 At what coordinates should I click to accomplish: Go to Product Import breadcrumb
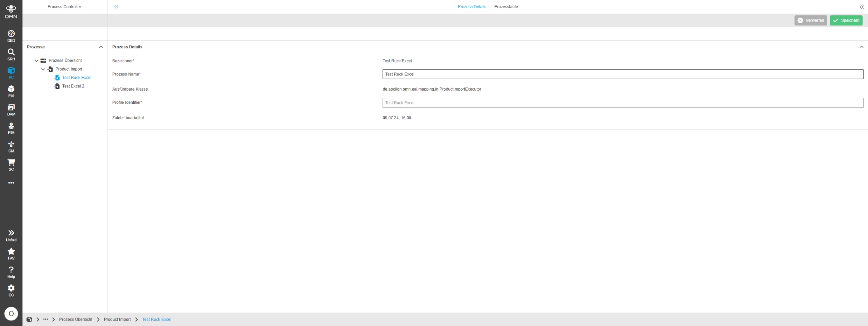(117, 320)
